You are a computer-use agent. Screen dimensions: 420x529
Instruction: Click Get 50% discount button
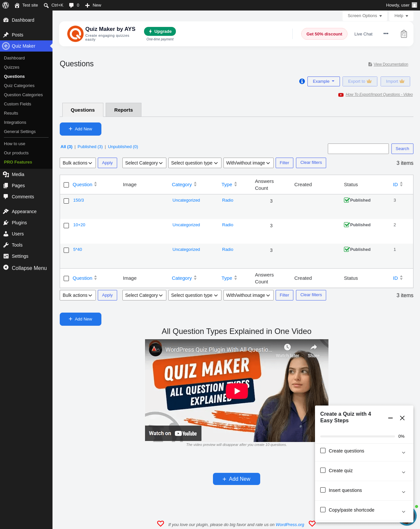coord(324,34)
